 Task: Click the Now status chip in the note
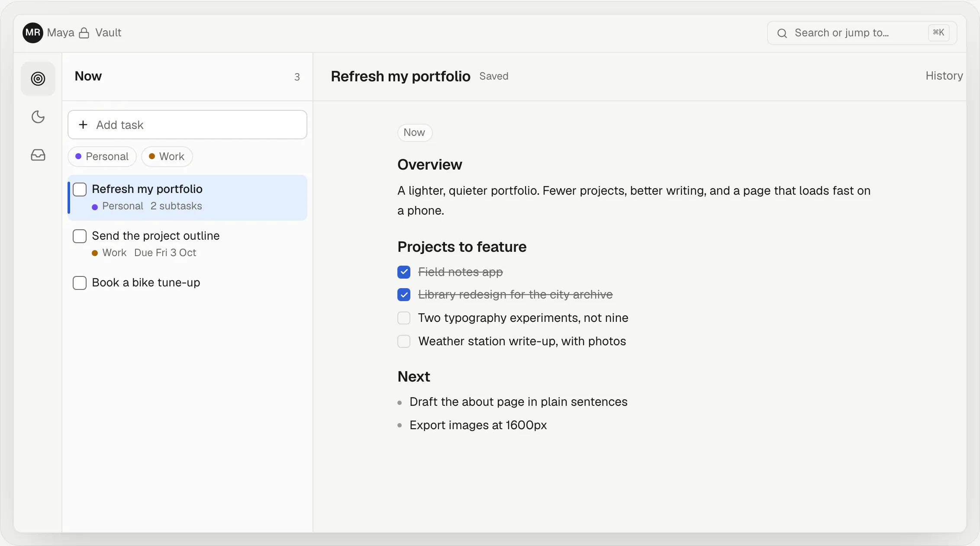pyautogui.click(x=414, y=132)
